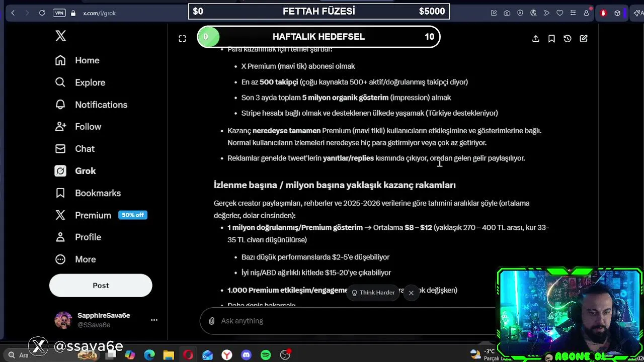Click text 'X Premium (mavi tik) abonesi olmak'
644x362 pixels.
click(x=298, y=66)
